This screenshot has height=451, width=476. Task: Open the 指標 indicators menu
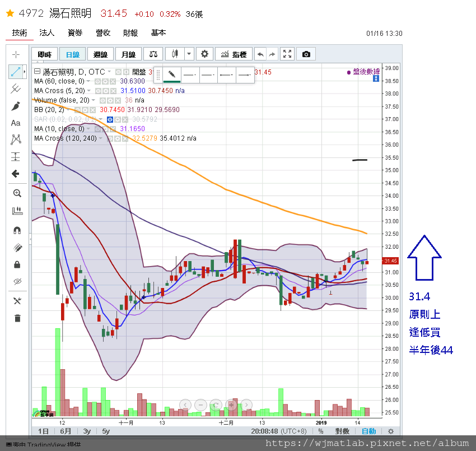[x=234, y=54]
